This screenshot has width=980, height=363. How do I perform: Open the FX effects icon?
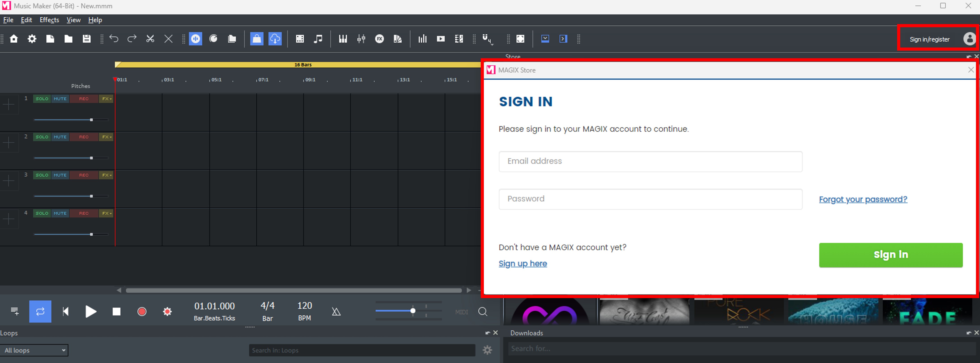379,39
